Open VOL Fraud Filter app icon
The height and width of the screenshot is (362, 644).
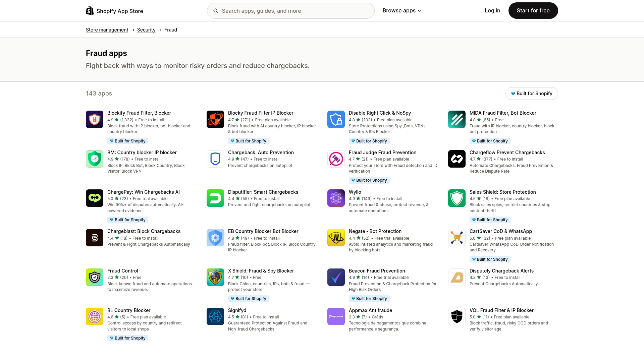pos(457,316)
